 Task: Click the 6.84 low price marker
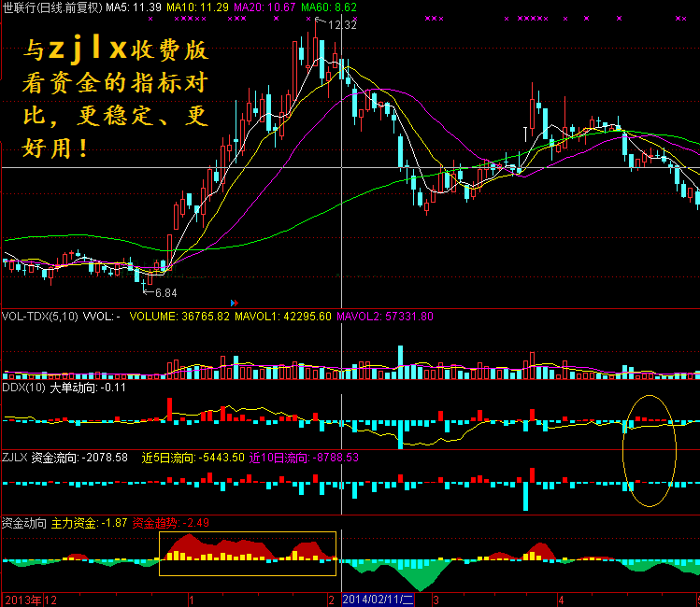tap(165, 292)
